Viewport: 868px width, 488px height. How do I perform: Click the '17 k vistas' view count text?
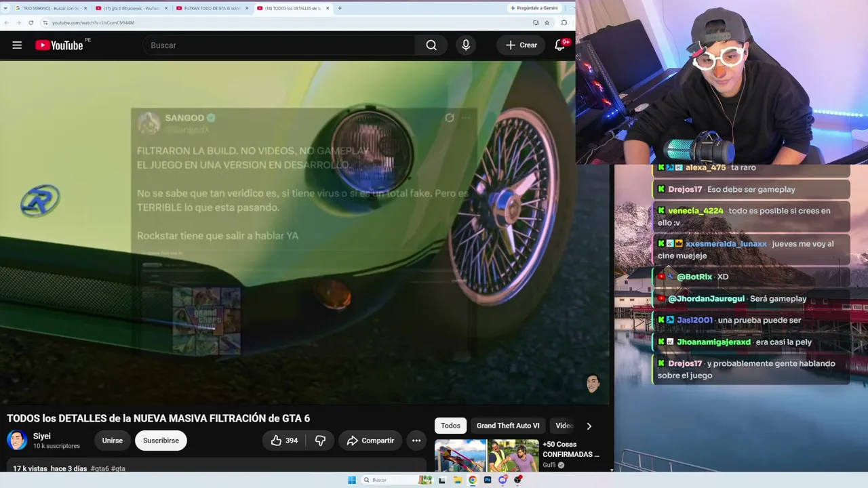coord(30,468)
